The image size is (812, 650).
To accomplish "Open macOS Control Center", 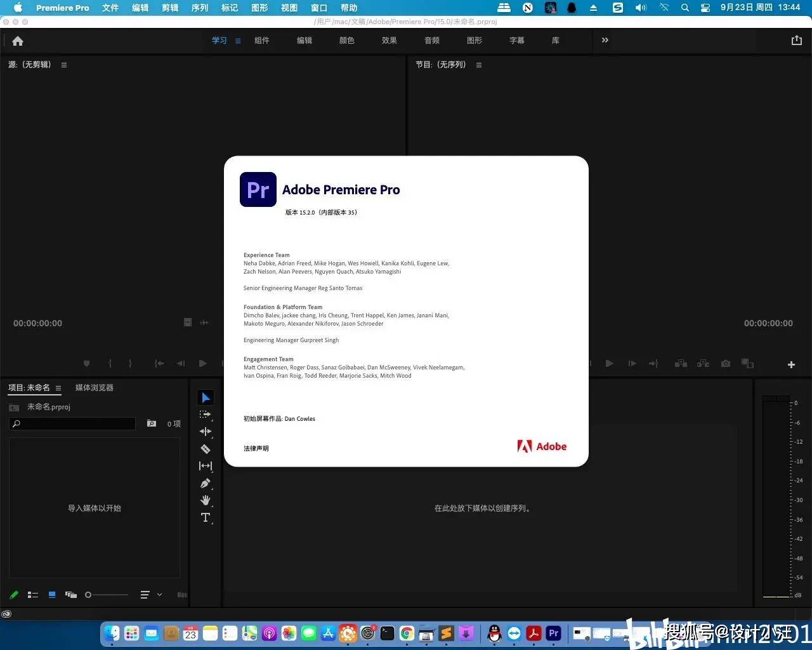I will 705,8.
